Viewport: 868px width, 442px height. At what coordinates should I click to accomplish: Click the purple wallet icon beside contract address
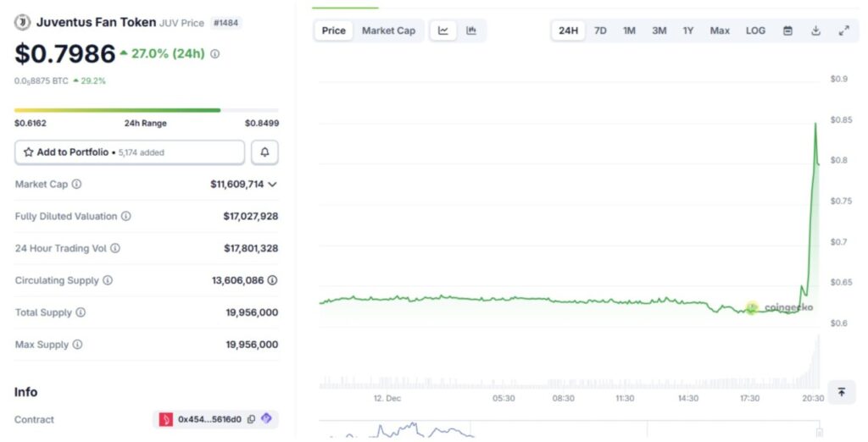pyautogui.click(x=266, y=419)
